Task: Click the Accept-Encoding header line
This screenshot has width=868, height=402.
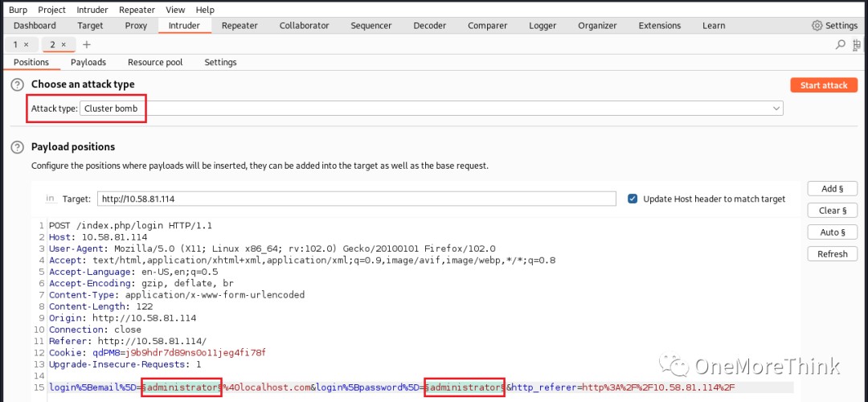Action: pyautogui.click(x=141, y=283)
